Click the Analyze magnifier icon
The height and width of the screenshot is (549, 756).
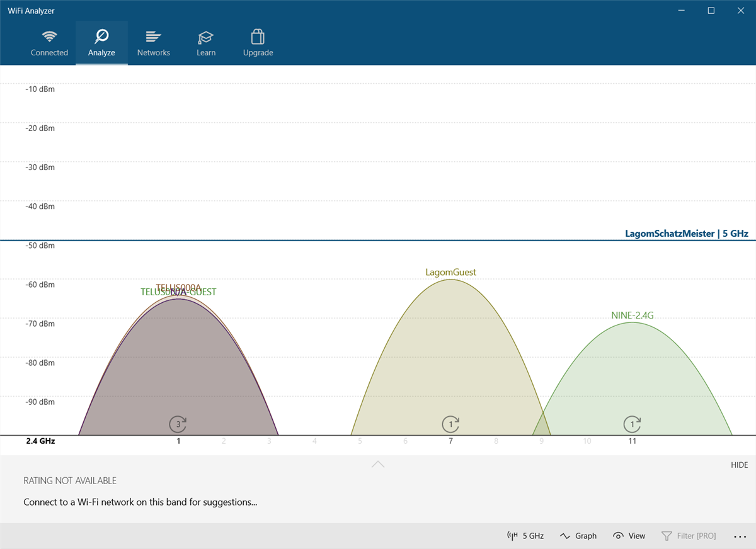[x=101, y=37]
